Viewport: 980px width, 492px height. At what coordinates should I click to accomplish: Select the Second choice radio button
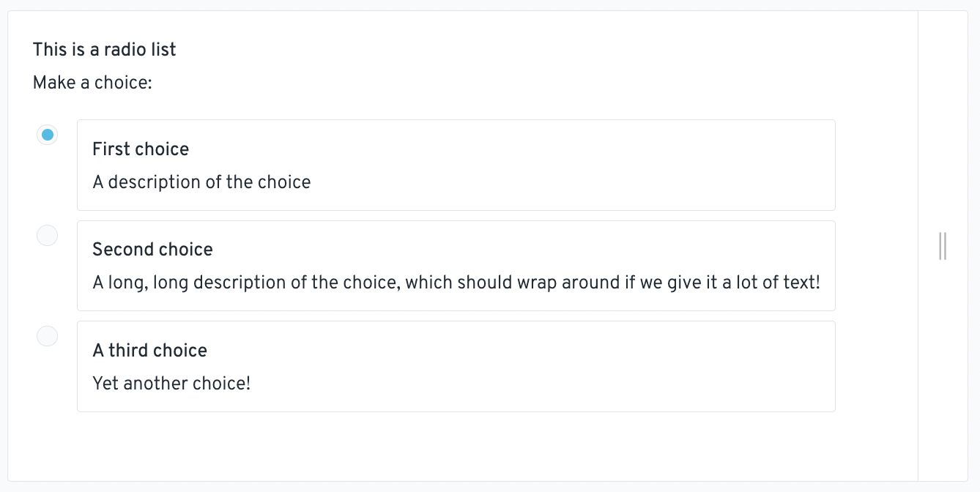pyautogui.click(x=47, y=236)
